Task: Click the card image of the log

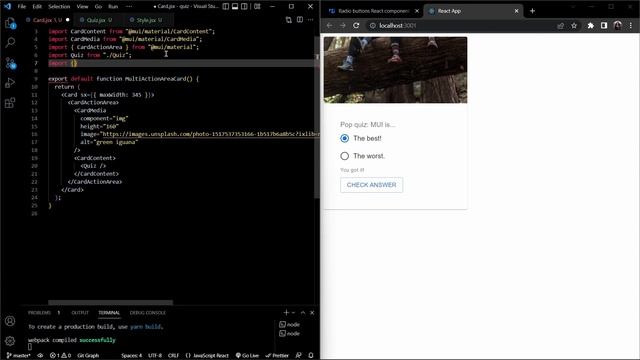Action: pos(396,70)
